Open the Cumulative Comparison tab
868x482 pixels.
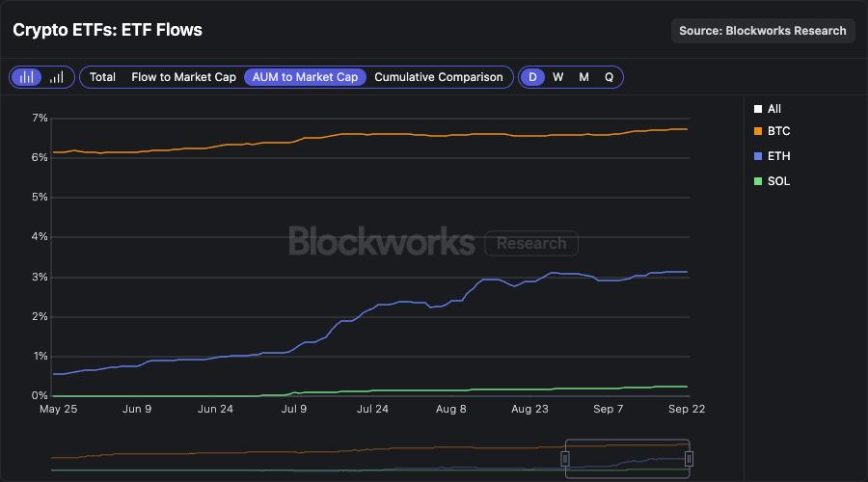click(438, 77)
